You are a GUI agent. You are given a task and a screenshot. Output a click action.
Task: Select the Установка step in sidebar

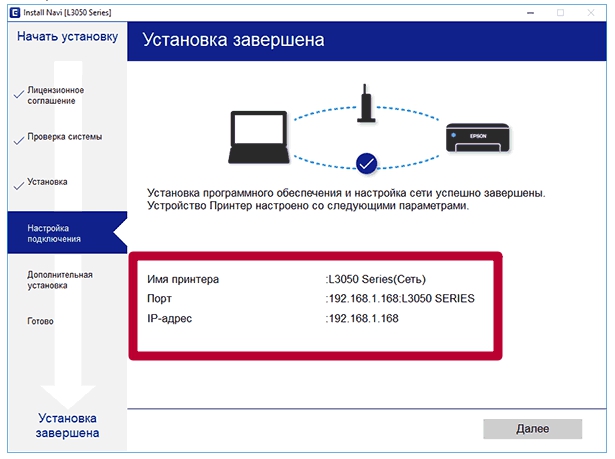coord(47,182)
